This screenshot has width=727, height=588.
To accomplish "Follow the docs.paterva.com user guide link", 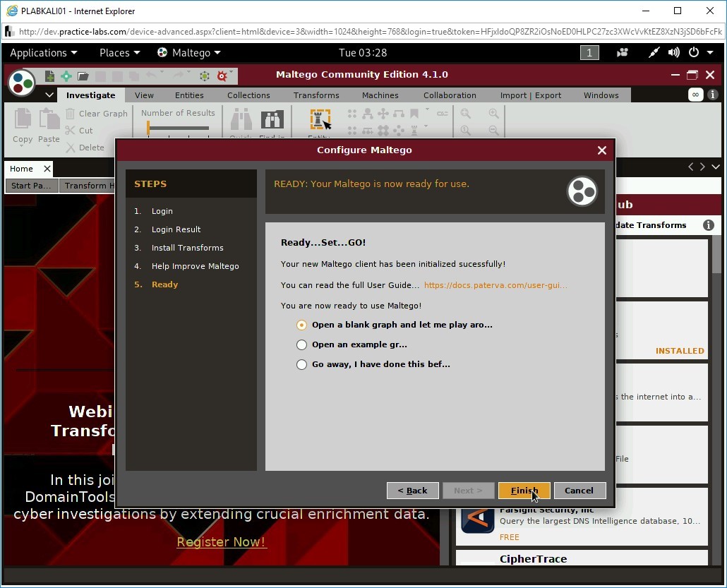I will [x=496, y=285].
